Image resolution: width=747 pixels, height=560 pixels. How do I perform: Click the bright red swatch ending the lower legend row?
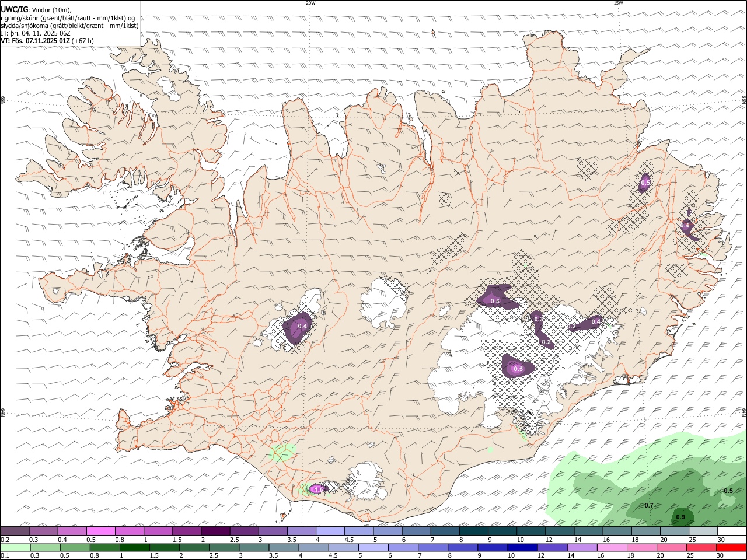[x=731, y=548]
